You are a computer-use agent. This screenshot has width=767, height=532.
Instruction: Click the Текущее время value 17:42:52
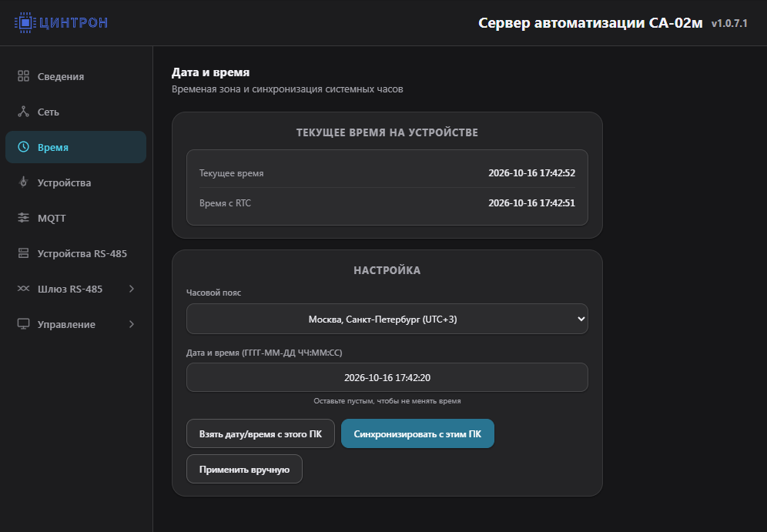[x=531, y=173]
